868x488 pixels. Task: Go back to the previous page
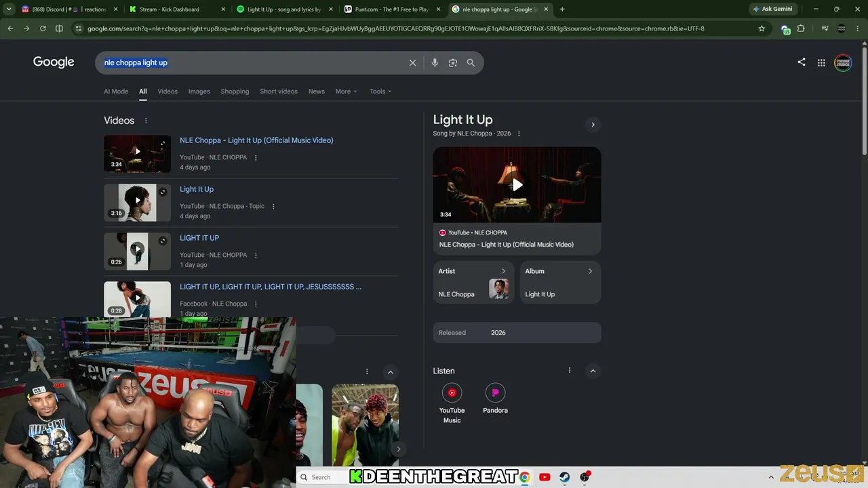point(10,28)
